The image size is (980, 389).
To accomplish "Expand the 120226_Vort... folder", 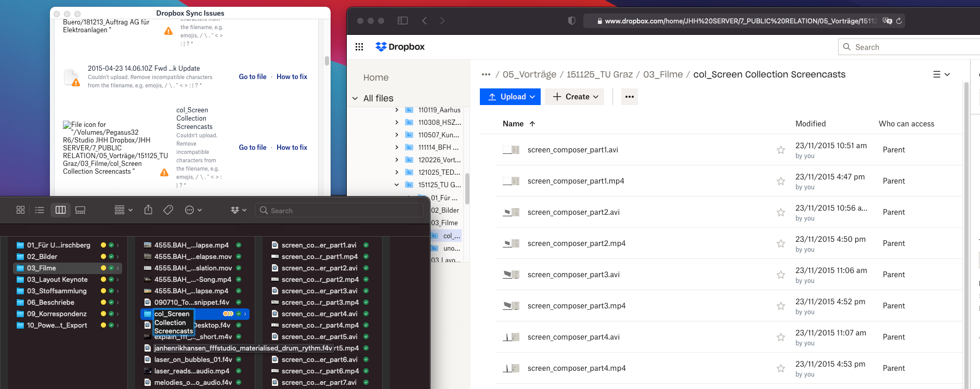I will 397,160.
